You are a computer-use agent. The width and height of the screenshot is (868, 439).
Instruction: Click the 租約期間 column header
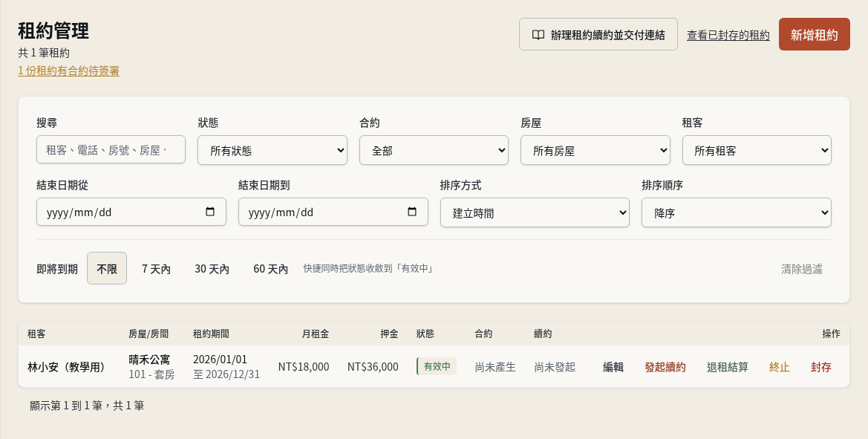tap(211, 334)
